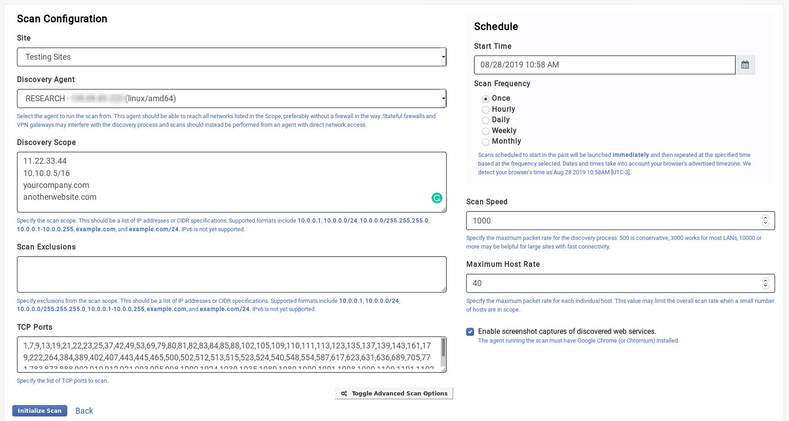Click the Start Time label
Screen dimensions: 789x421
[493, 46]
